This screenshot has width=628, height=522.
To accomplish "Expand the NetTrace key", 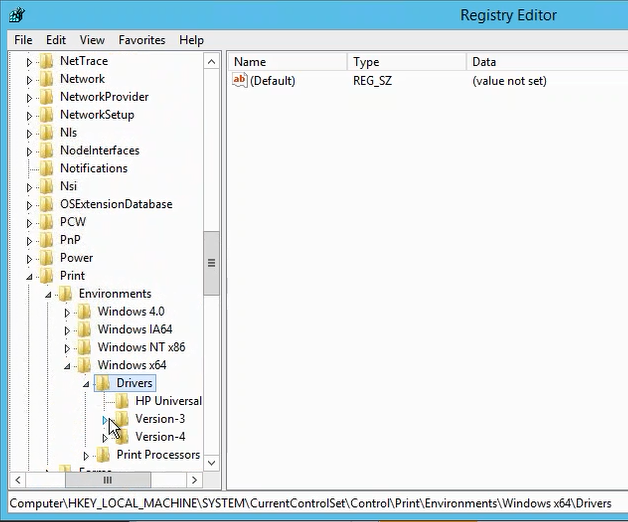I will (29, 62).
